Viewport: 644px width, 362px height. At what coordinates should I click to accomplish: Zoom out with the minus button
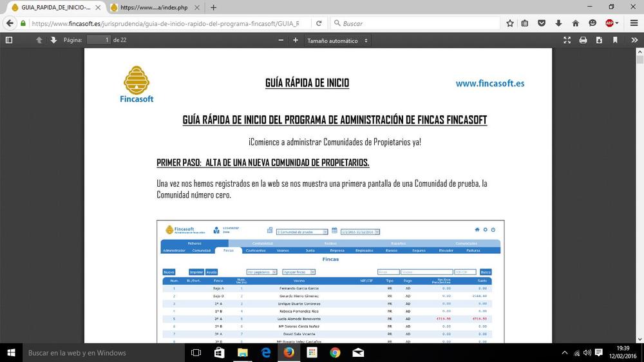pyautogui.click(x=281, y=40)
